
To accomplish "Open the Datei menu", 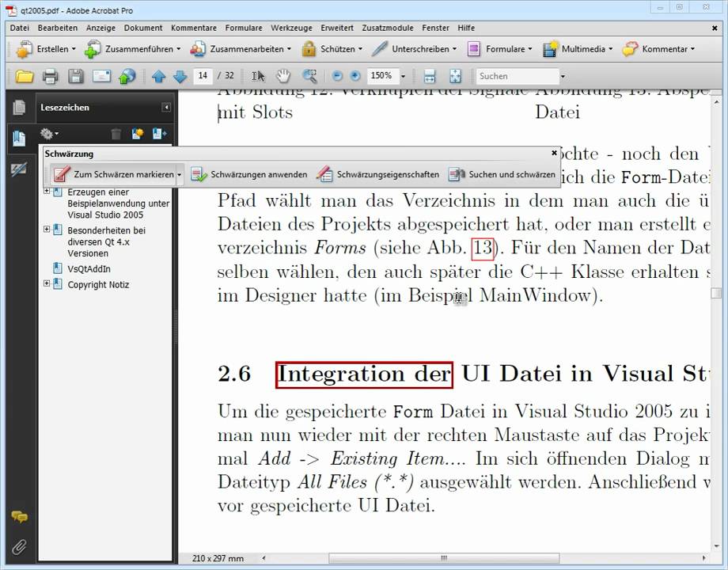I will click(20, 28).
